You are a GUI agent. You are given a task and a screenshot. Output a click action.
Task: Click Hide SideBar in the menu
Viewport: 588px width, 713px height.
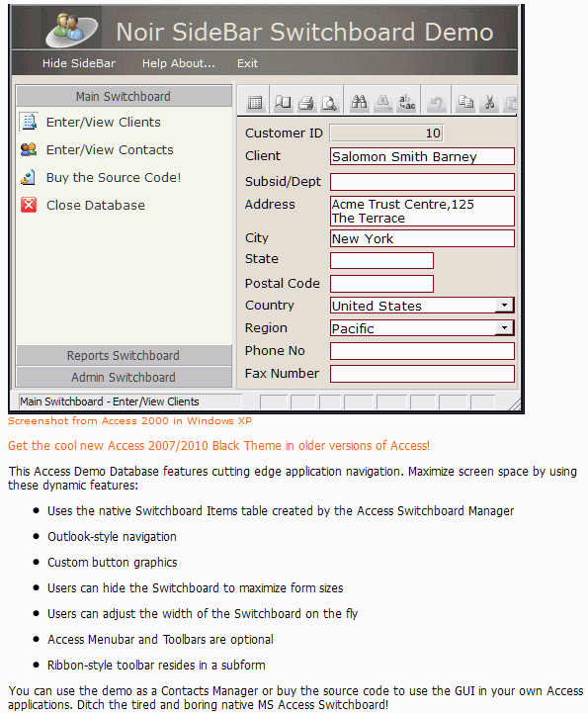click(x=79, y=63)
